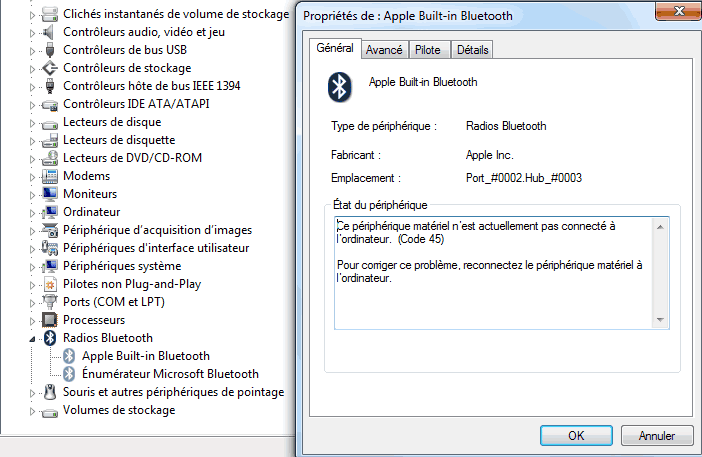
Task: Click the Volumes de stockage icon
Action: tap(50, 412)
